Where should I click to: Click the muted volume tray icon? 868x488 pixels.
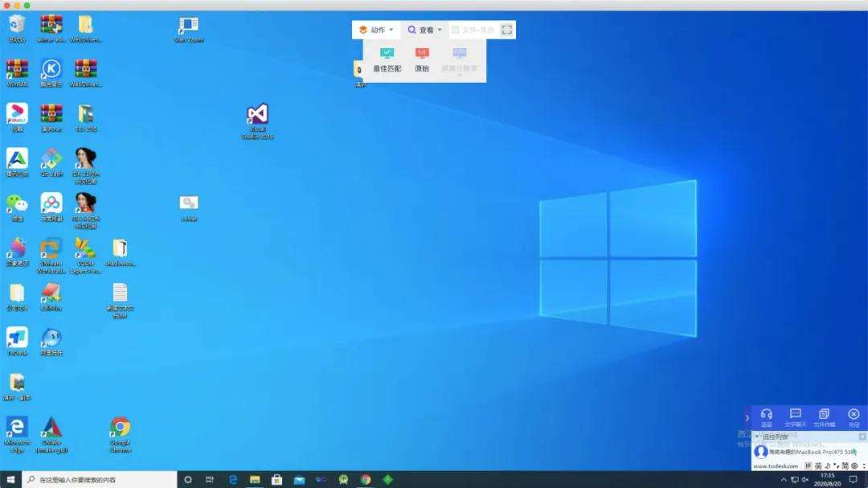(805, 480)
